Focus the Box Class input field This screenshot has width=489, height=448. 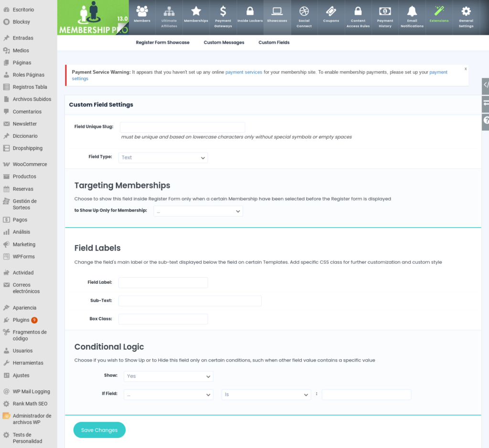[x=163, y=319]
